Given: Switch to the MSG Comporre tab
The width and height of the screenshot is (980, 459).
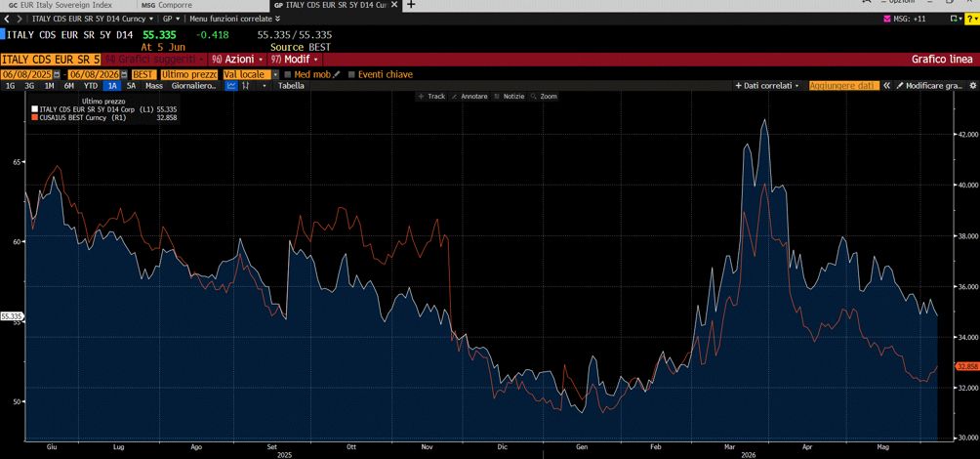Looking at the screenshot, I should pyautogui.click(x=166, y=4).
